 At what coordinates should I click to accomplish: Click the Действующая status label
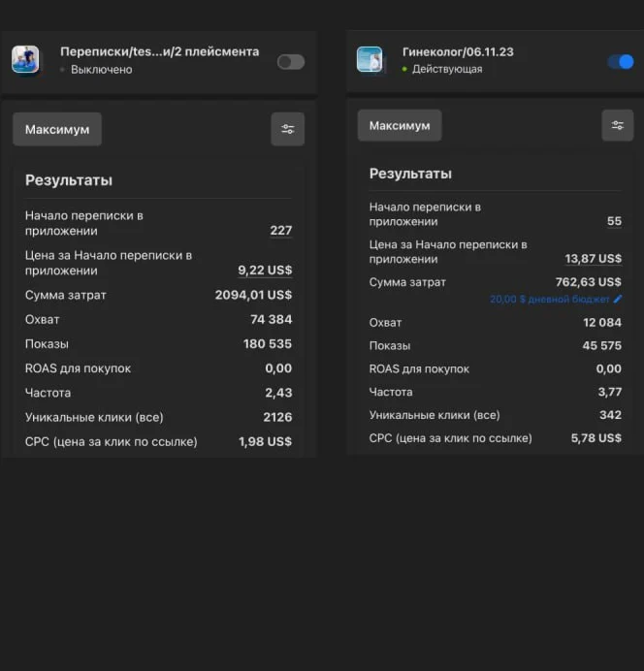(447, 69)
